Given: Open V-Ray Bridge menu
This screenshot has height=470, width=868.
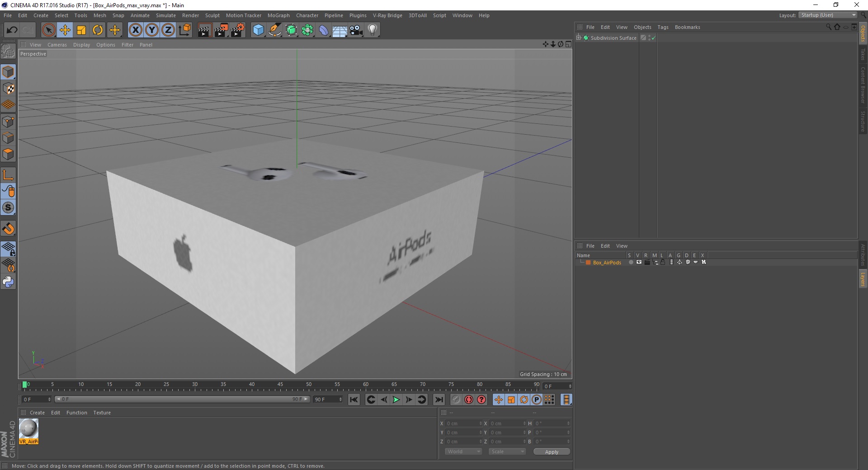Looking at the screenshot, I should (387, 15).
